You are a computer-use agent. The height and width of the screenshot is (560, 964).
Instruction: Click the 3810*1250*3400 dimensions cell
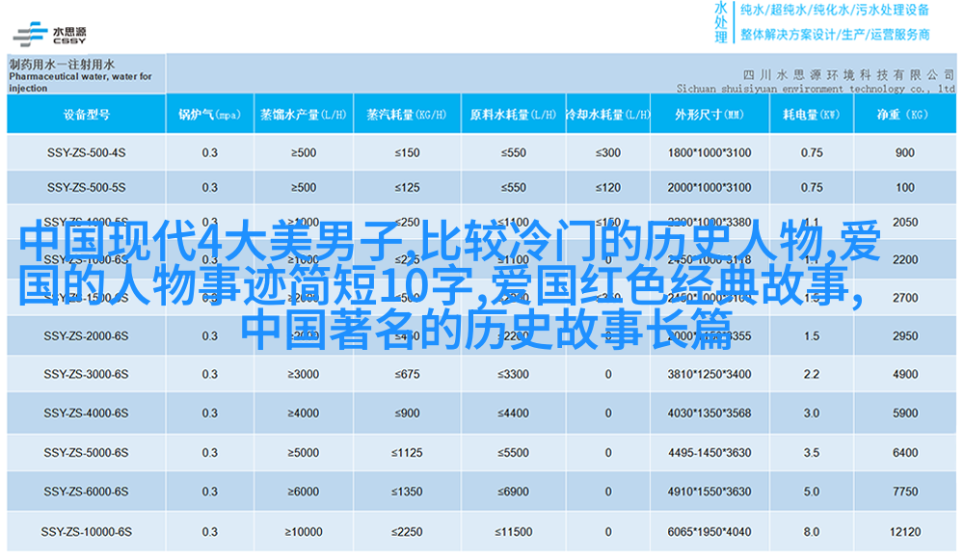[710, 374]
